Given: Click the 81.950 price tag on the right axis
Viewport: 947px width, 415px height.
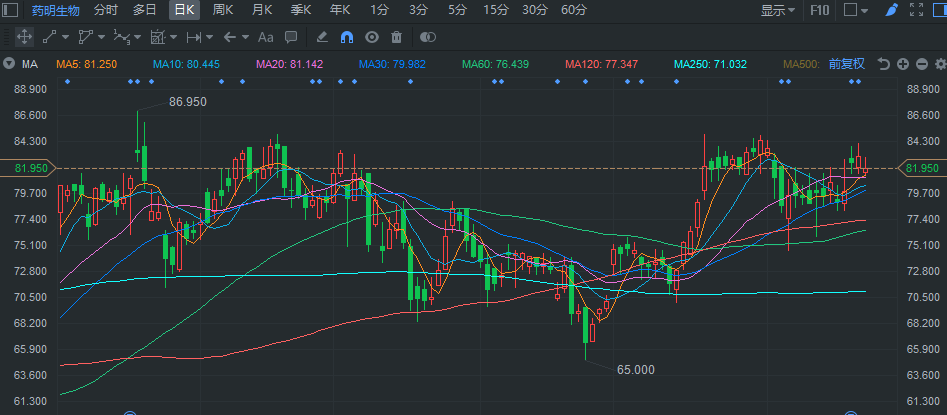Looking at the screenshot, I should (922, 168).
